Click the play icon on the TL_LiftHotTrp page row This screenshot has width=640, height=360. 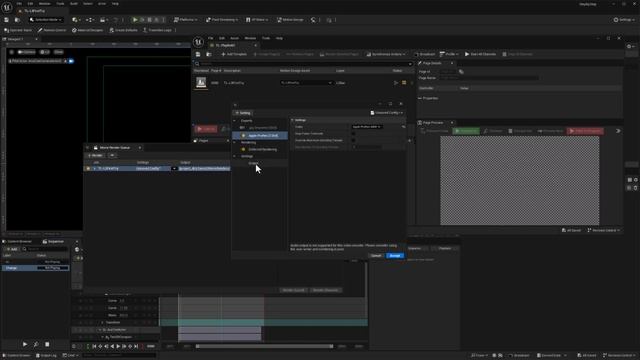click(396, 83)
